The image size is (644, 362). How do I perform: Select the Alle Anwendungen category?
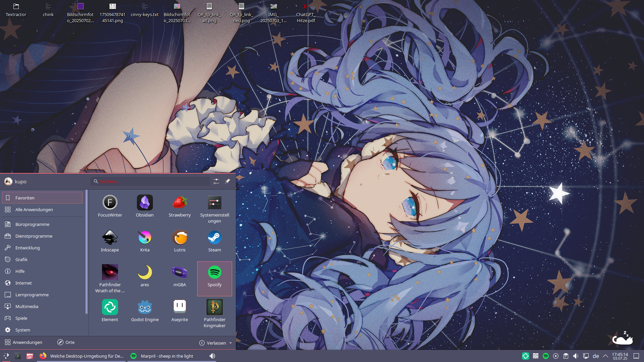34,209
